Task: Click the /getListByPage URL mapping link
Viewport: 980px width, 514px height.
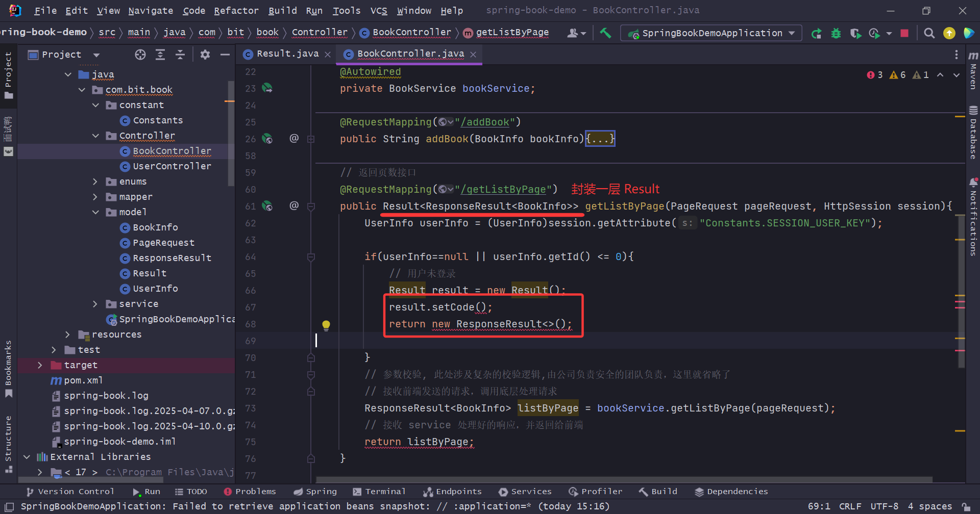Action: pyautogui.click(x=503, y=190)
